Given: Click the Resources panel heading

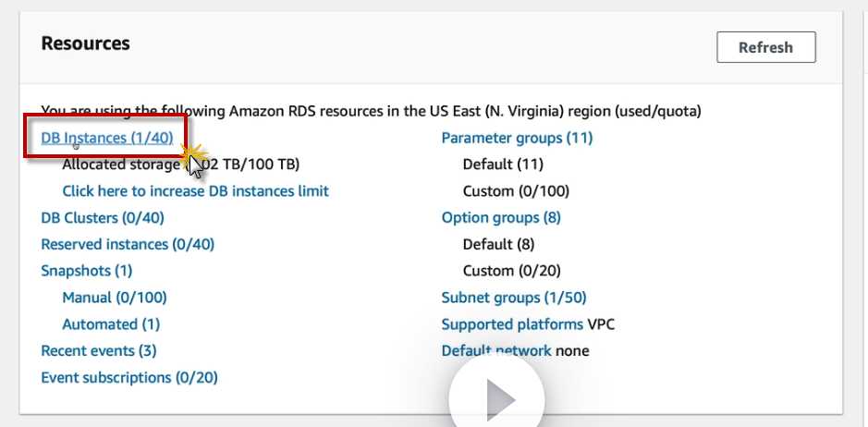Looking at the screenshot, I should [85, 43].
